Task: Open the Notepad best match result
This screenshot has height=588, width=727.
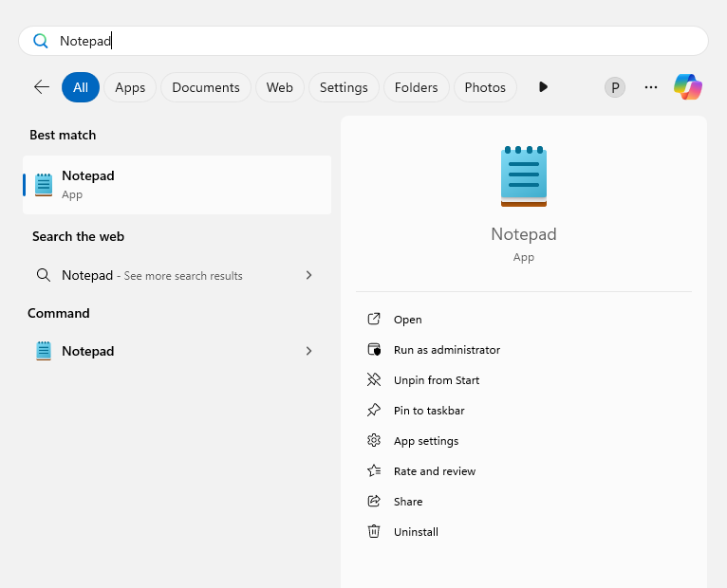Action: [x=177, y=185]
